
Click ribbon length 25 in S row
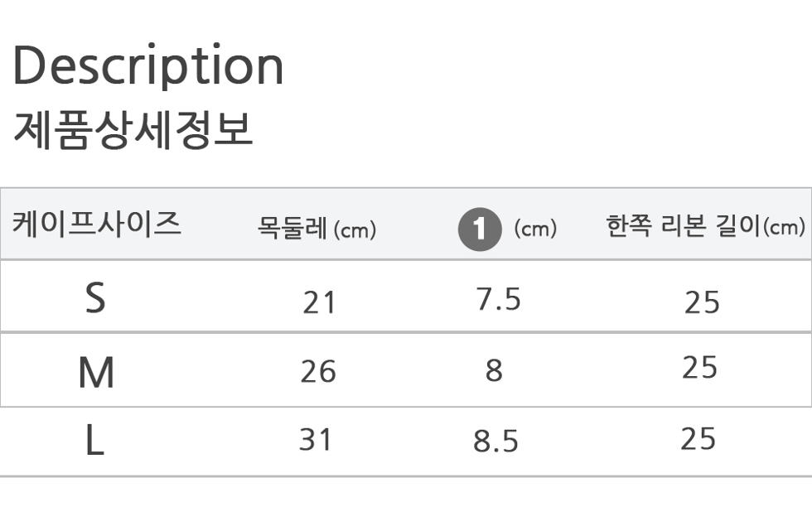point(702,302)
